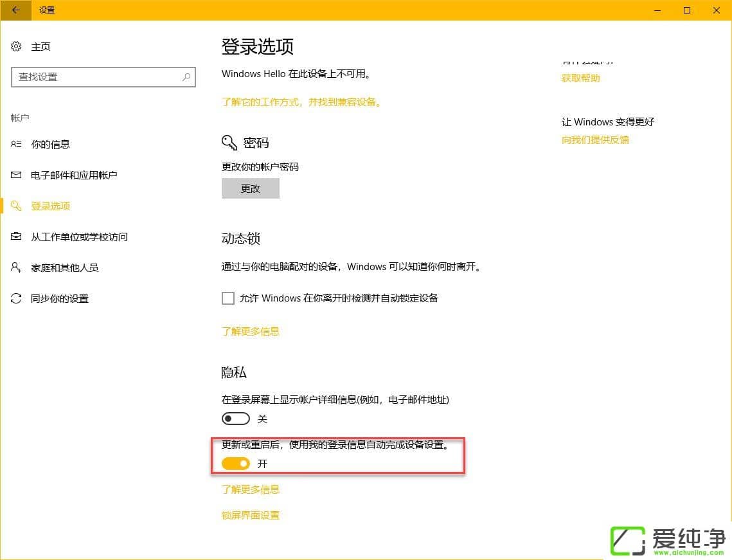Click the person-plus icon for 家庭和其他人员

point(16,267)
